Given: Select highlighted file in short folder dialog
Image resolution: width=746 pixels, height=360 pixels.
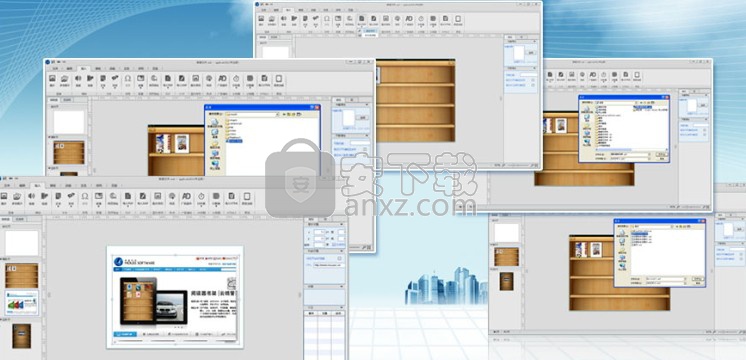Looking at the screenshot, I should [234, 141].
